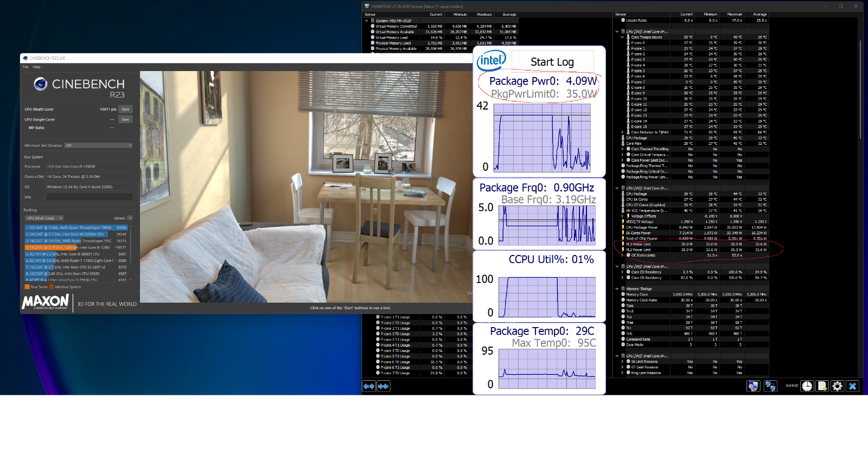Viewport: 868px width, 454px height.
Task: Click HWiNFO title bar app icon
Action: (367, 7)
